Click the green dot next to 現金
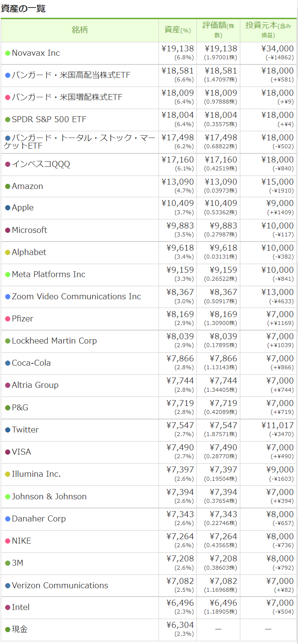 tap(8, 629)
